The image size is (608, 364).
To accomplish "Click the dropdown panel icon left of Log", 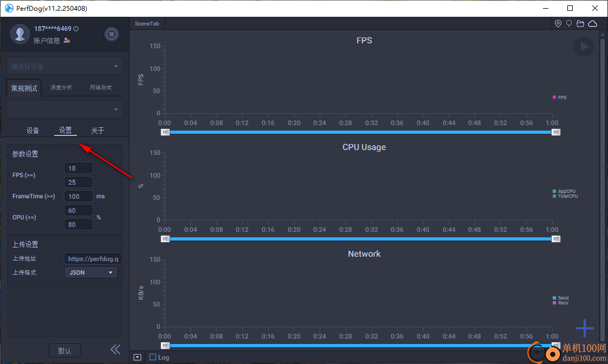I will pos(137,357).
